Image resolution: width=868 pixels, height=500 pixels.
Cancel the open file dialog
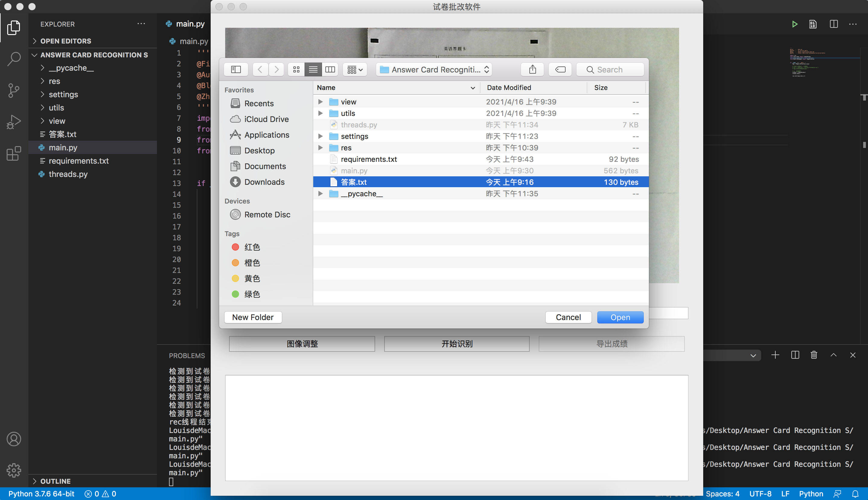pyautogui.click(x=568, y=317)
